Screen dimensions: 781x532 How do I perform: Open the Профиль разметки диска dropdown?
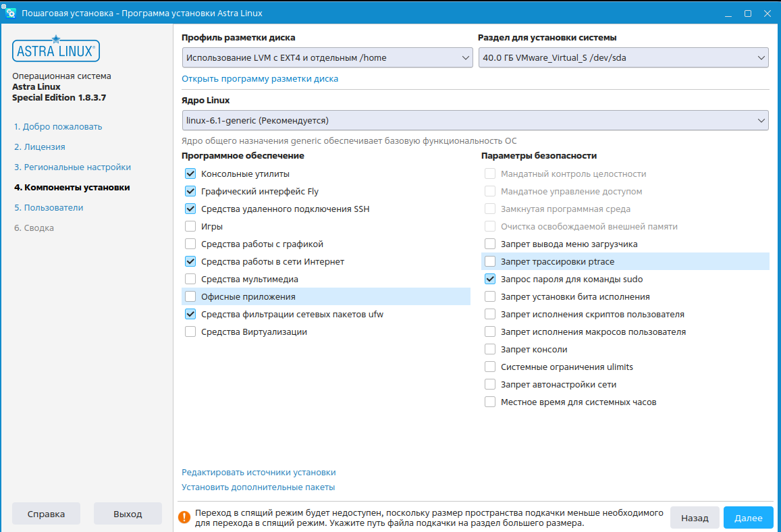tap(327, 58)
